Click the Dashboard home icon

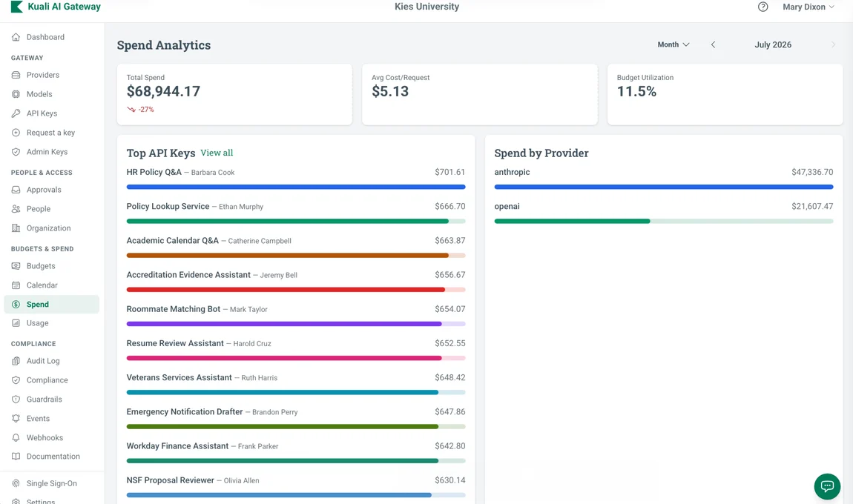click(16, 37)
